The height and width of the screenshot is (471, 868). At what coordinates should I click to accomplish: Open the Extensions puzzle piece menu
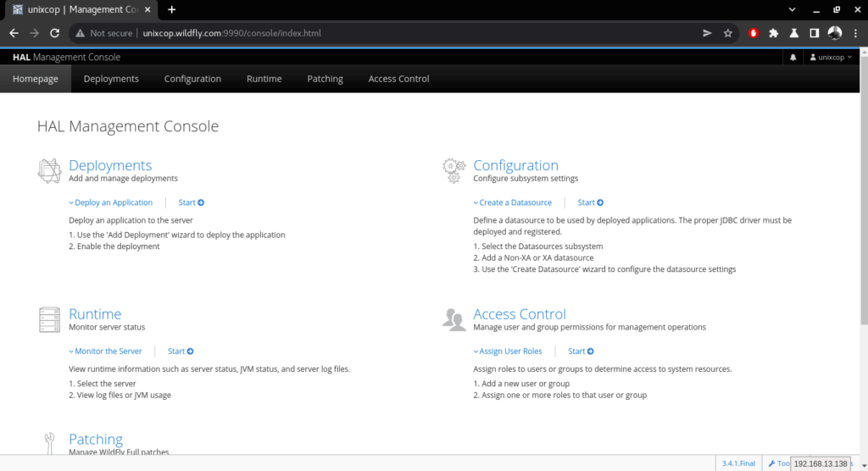[773, 33]
